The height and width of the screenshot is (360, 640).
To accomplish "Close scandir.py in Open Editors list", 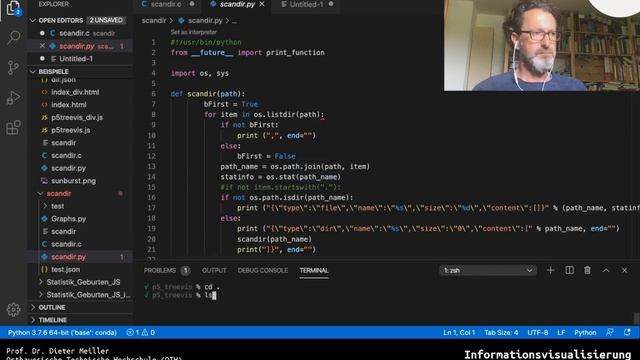I will click(42, 46).
